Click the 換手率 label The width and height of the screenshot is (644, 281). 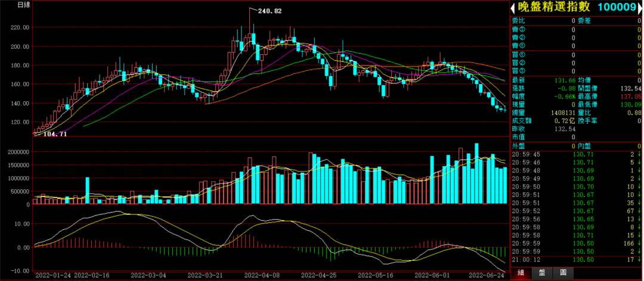tap(587, 121)
